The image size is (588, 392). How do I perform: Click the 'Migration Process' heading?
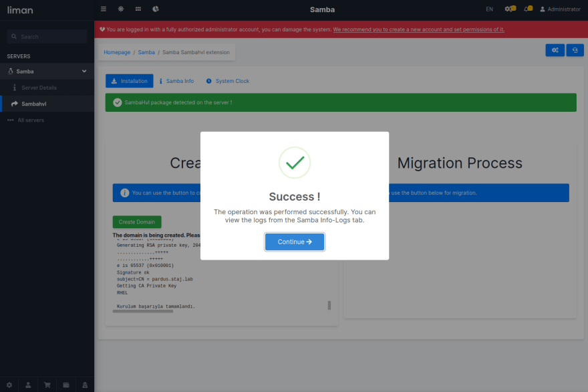coord(460,163)
